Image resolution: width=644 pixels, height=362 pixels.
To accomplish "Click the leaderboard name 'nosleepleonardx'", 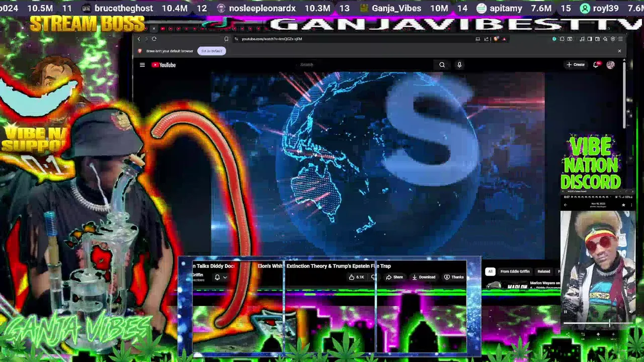I will tap(262, 8).
